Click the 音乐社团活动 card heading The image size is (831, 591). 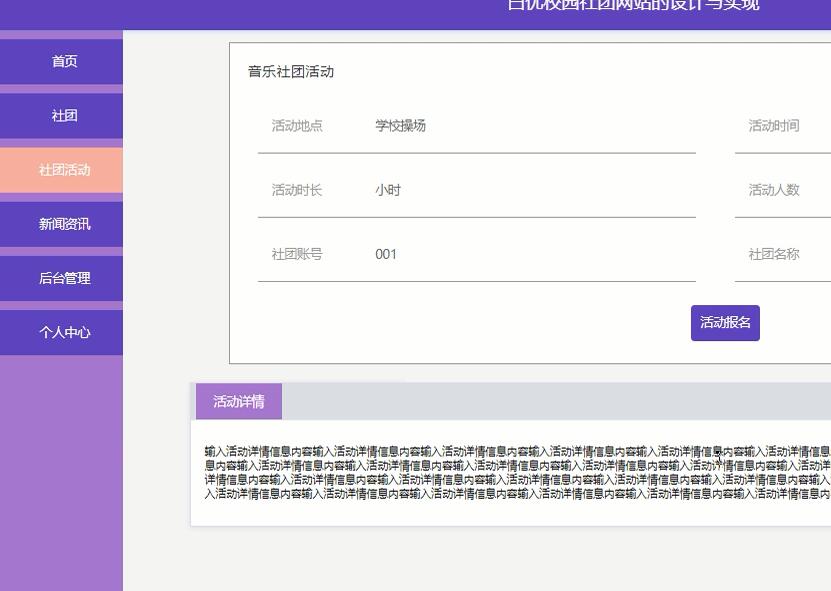point(290,71)
